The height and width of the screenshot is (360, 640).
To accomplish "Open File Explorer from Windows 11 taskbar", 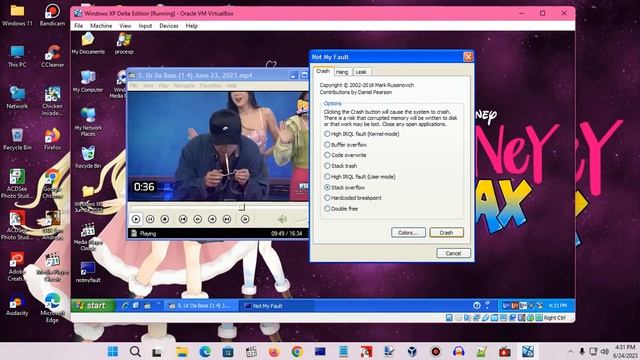I will [x=182, y=351].
